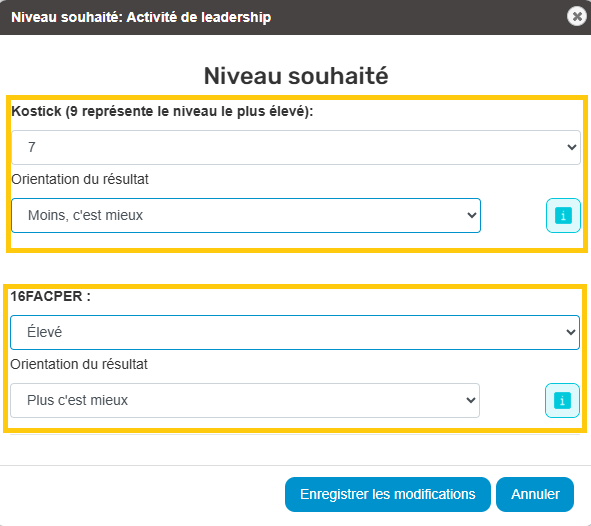Close the Niveau souhaité dialog with X
Screen dimensions: 591x526
click(x=577, y=17)
